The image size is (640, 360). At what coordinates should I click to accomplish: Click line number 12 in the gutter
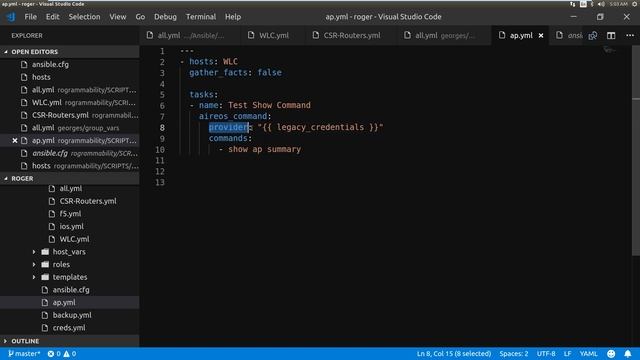tap(160, 171)
